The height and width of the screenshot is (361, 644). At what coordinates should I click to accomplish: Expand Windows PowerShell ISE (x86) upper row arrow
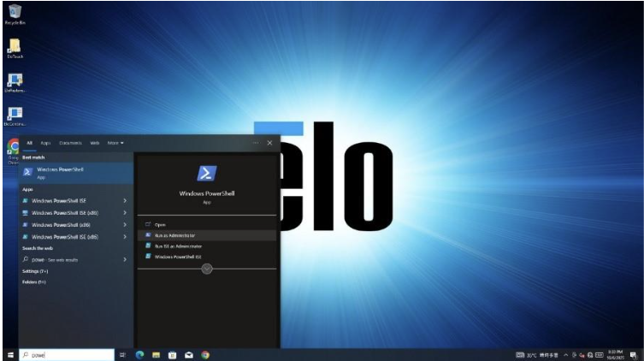(x=125, y=213)
